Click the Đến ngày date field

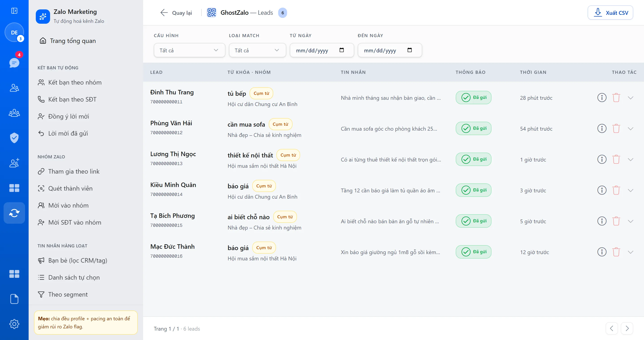click(390, 50)
